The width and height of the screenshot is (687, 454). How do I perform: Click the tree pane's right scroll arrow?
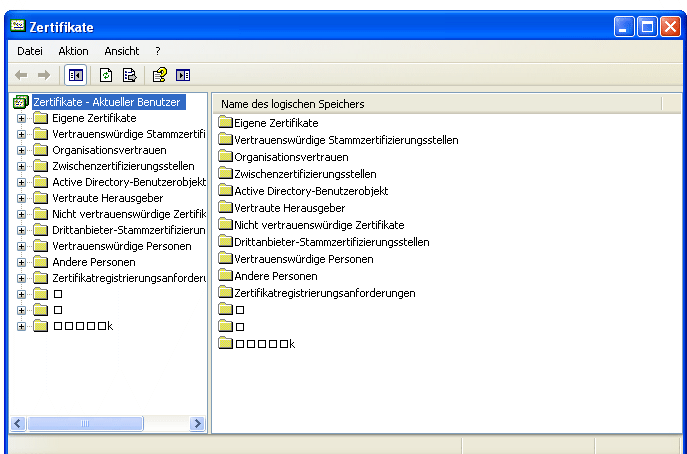click(x=197, y=424)
